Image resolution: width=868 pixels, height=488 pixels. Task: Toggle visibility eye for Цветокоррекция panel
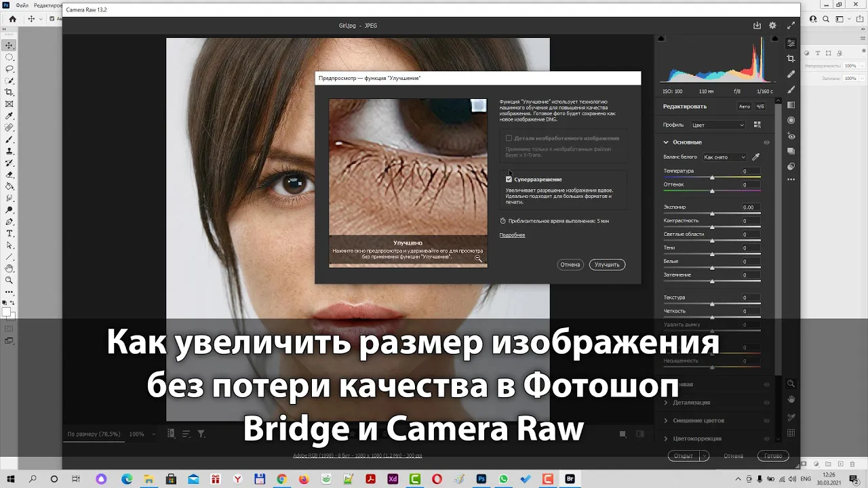point(767,439)
